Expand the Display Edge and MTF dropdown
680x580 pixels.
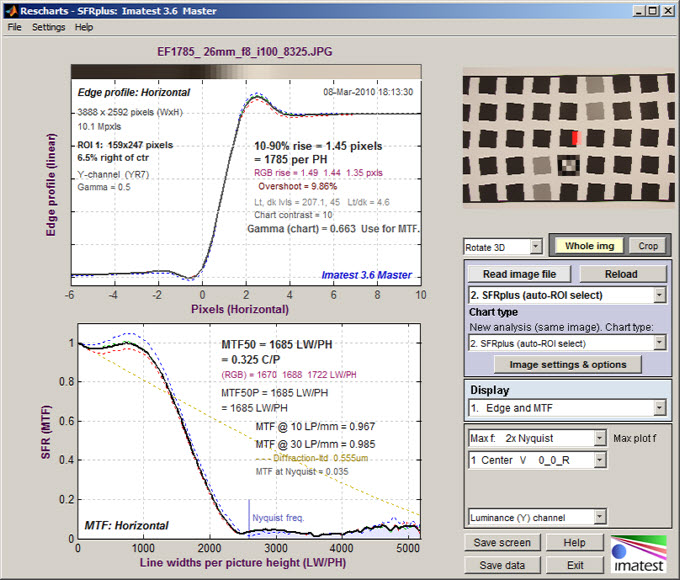pos(567,408)
